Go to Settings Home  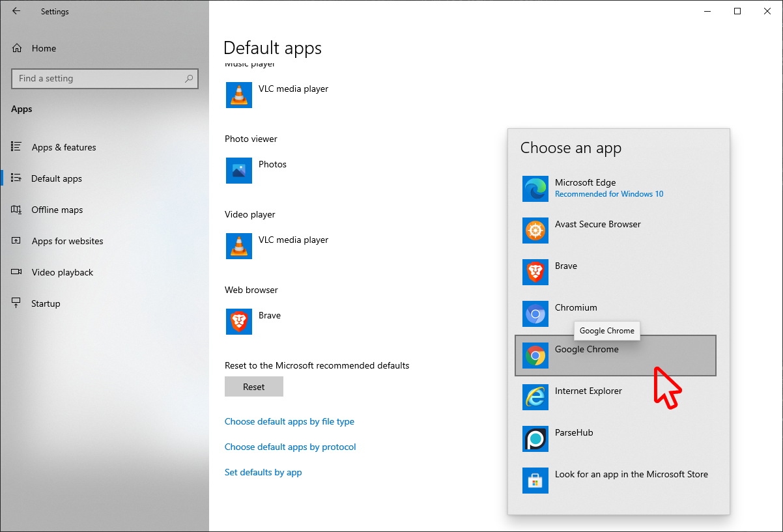pos(104,48)
